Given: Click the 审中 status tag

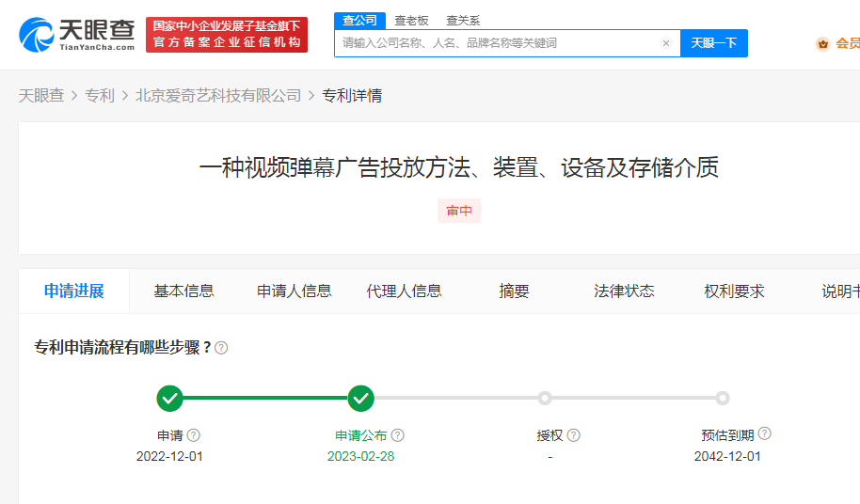Looking at the screenshot, I should point(459,211).
